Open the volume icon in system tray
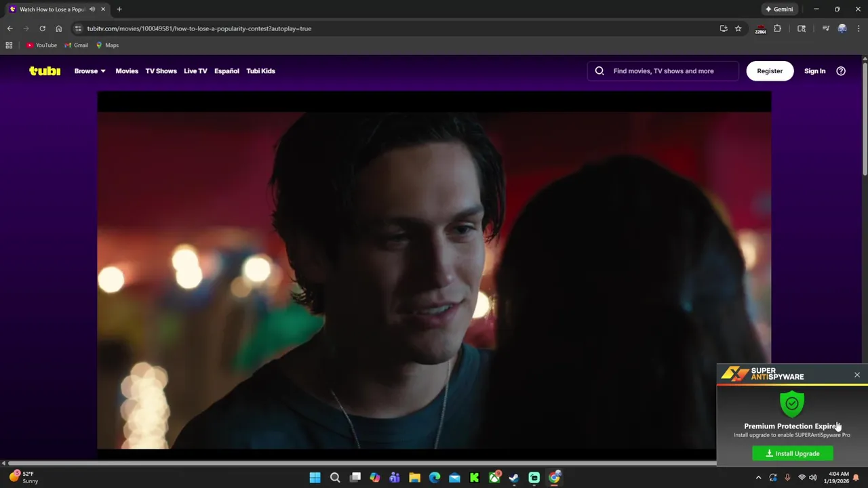 point(812,477)
